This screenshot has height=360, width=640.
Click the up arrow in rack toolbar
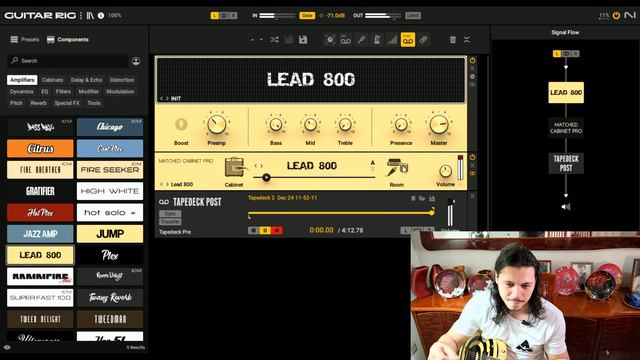(x=252, y=40)
